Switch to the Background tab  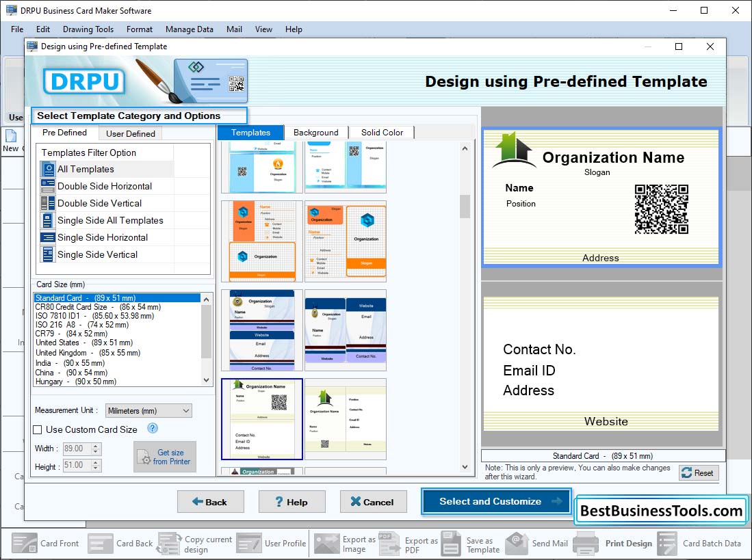[x=315, y=133]
